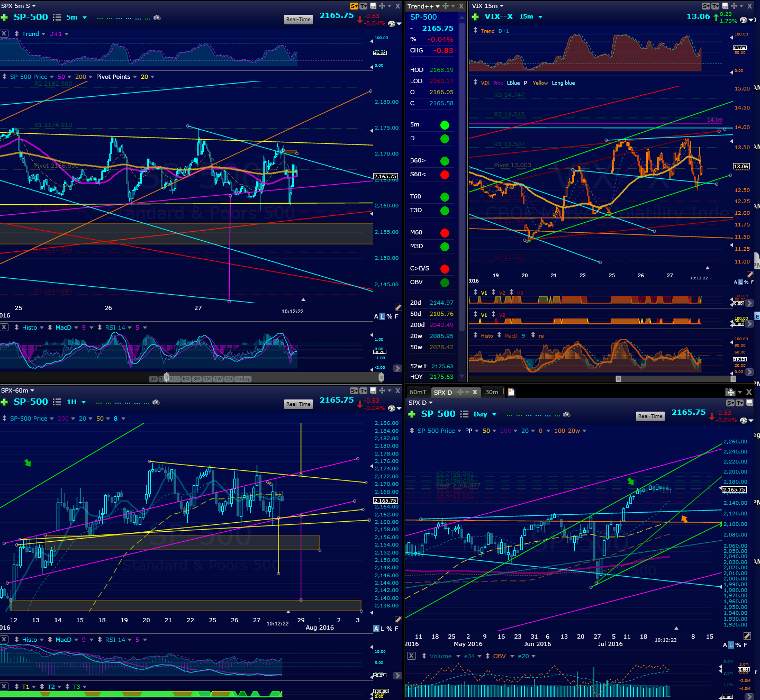Toggle the L log scale in the SPX D chart
The height and width of the screenshot is (700, 760).
point(731,645)
